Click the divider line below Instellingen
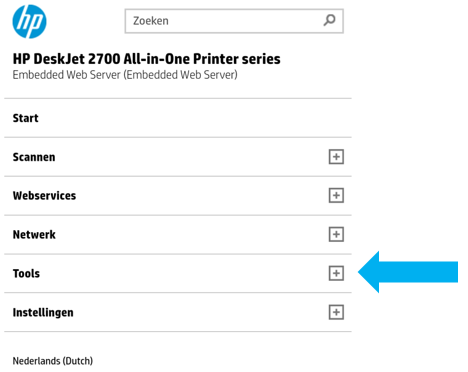 pyautogui.click(x=178, y=331)
